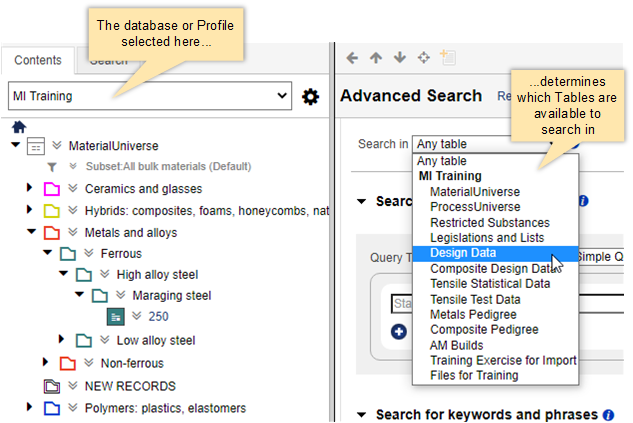Click the locate-in-tree crosshair icon
The width and height of the screenshot is (633, 423).
coord(424,58)
